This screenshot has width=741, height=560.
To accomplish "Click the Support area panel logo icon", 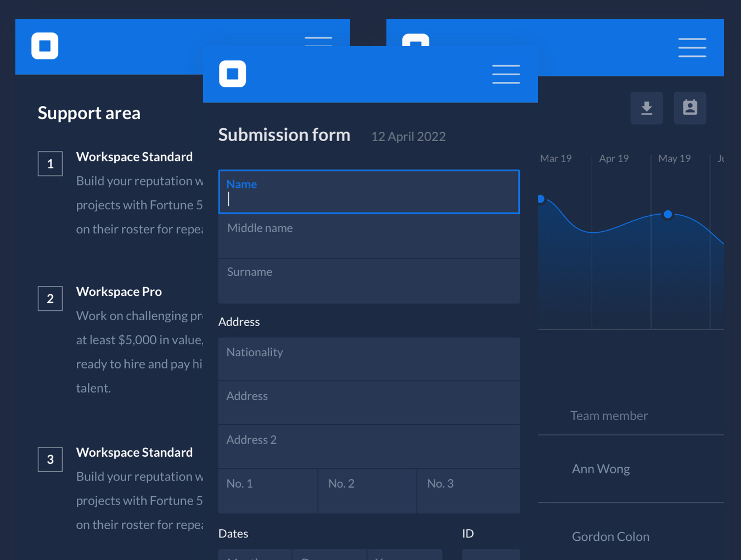I will point(45,46).
